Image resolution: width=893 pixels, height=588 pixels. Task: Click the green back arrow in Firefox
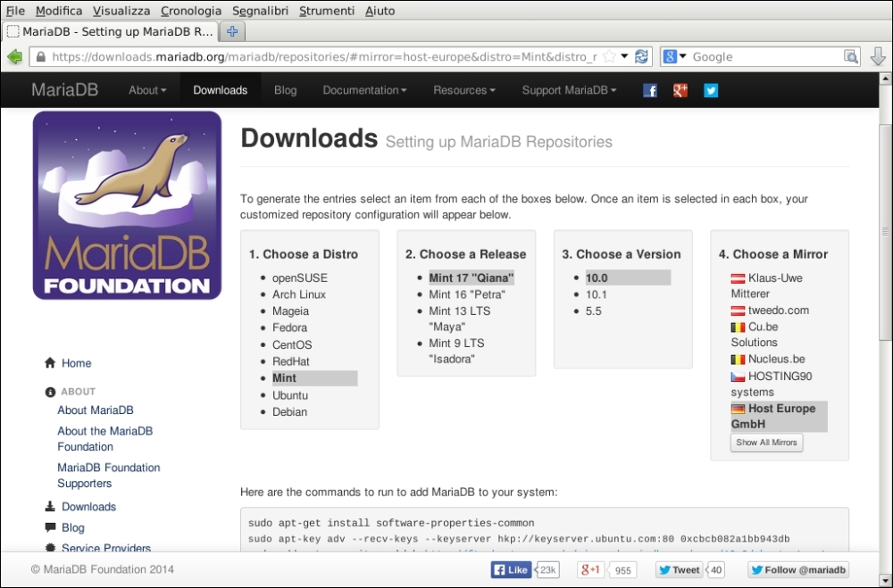click(x=14, y=56)
